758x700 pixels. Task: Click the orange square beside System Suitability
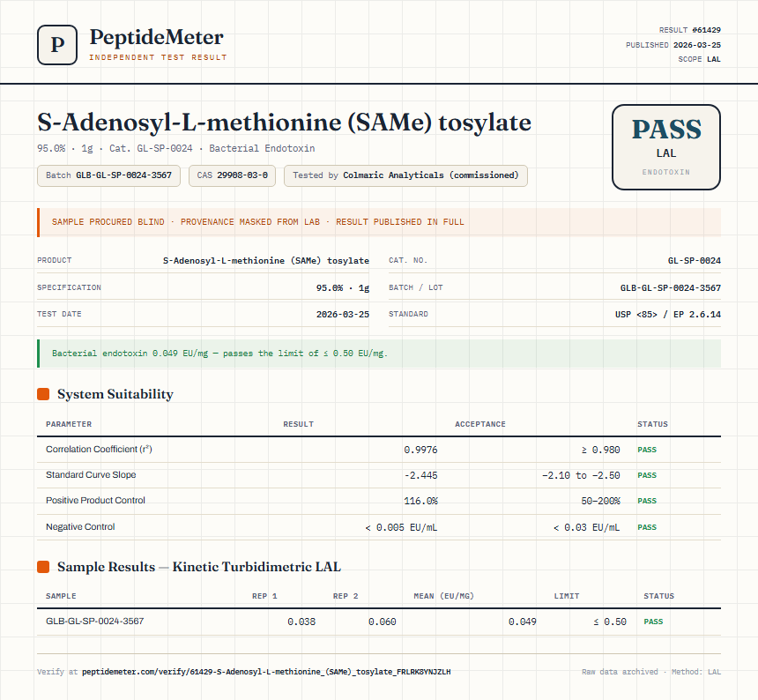[x=43, y=394]
